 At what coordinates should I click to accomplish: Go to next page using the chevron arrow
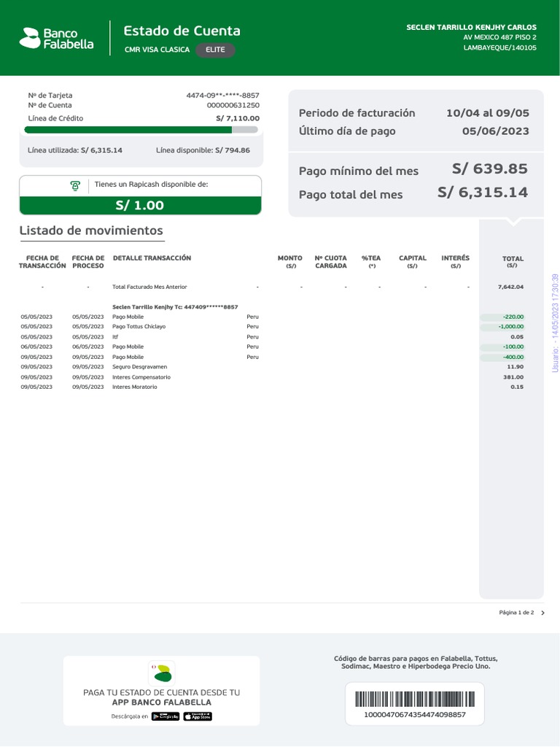[542, 613]
